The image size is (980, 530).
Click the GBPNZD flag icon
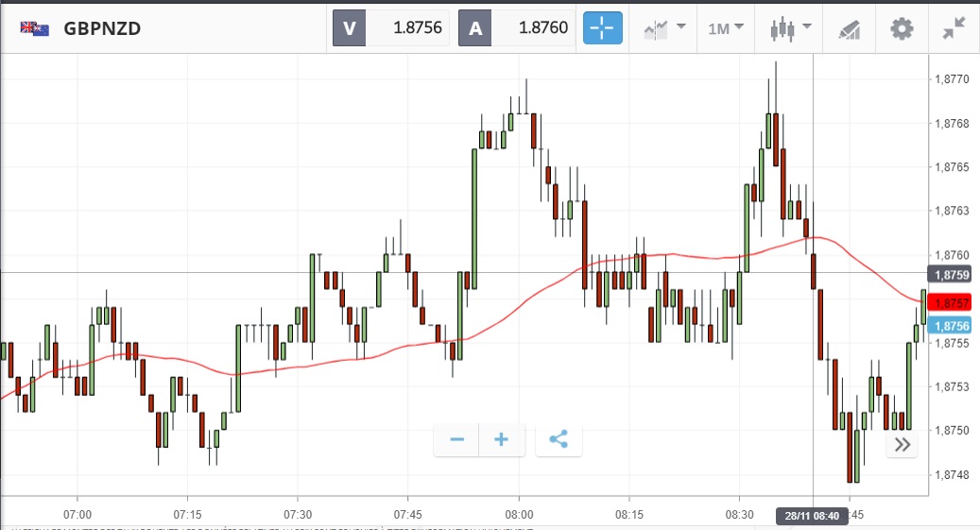point(35,28)
